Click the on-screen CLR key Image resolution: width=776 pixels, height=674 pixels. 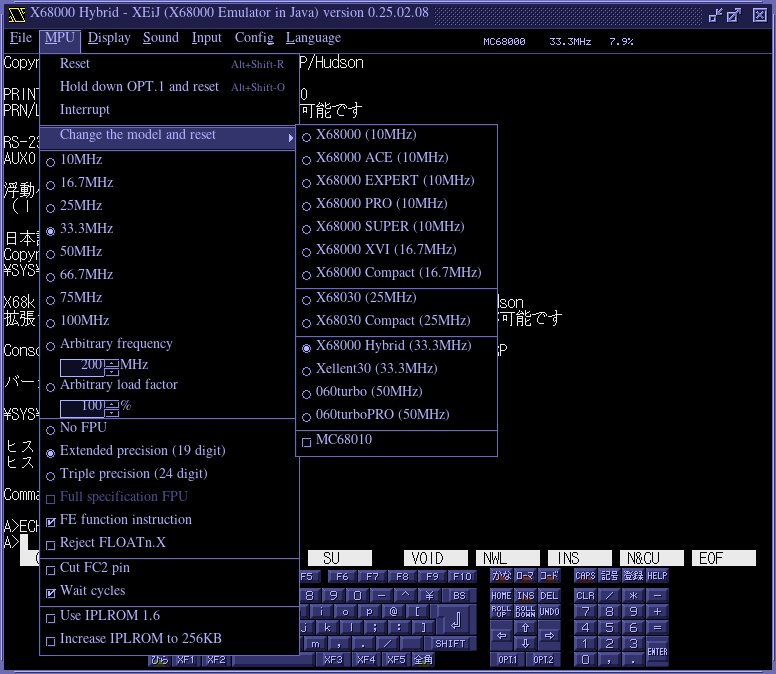pos(585,596)
